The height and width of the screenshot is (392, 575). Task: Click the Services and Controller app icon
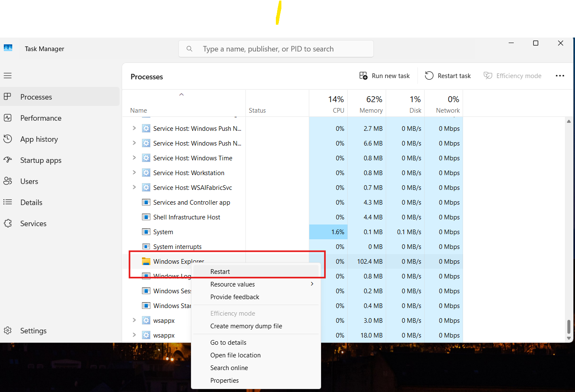tap(146, 202)
